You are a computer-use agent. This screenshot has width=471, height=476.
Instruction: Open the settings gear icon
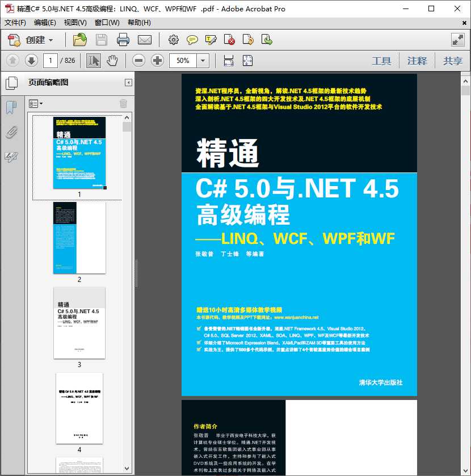click(174, 40)
